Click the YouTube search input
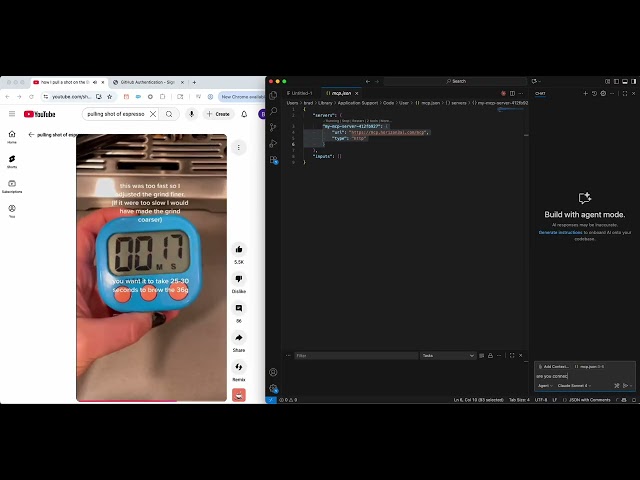Image resolution: width=640 pixels, height=480 pixels. coord(116,114)
